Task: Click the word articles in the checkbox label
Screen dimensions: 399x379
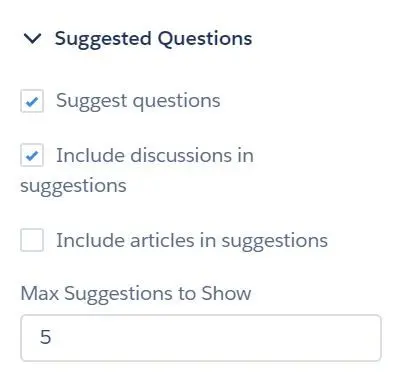Action: [x=162, y=240]
